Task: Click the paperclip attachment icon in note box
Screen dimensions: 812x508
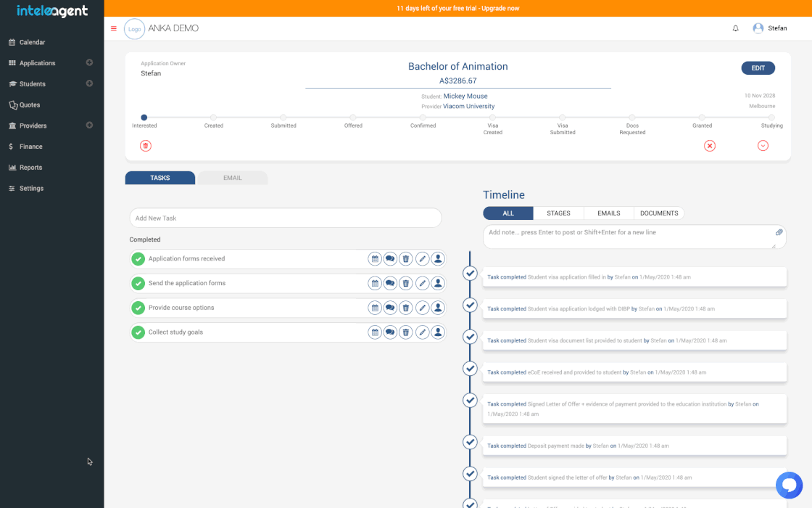Action: (x=779, y=233)
